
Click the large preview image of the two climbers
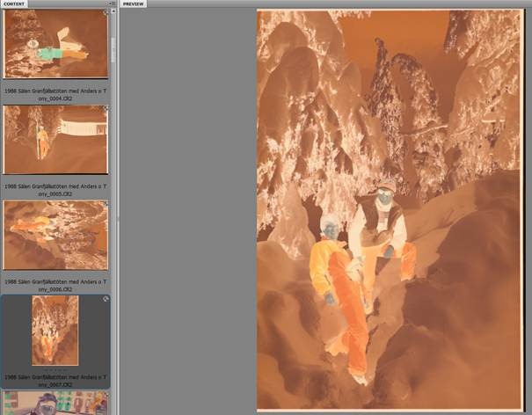coord(390,209)
